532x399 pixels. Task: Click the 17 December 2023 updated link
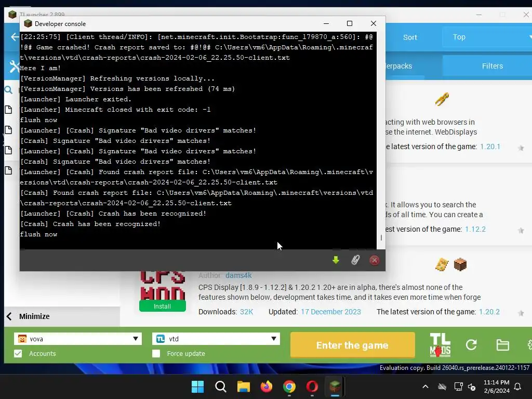(x=331, y=312)
